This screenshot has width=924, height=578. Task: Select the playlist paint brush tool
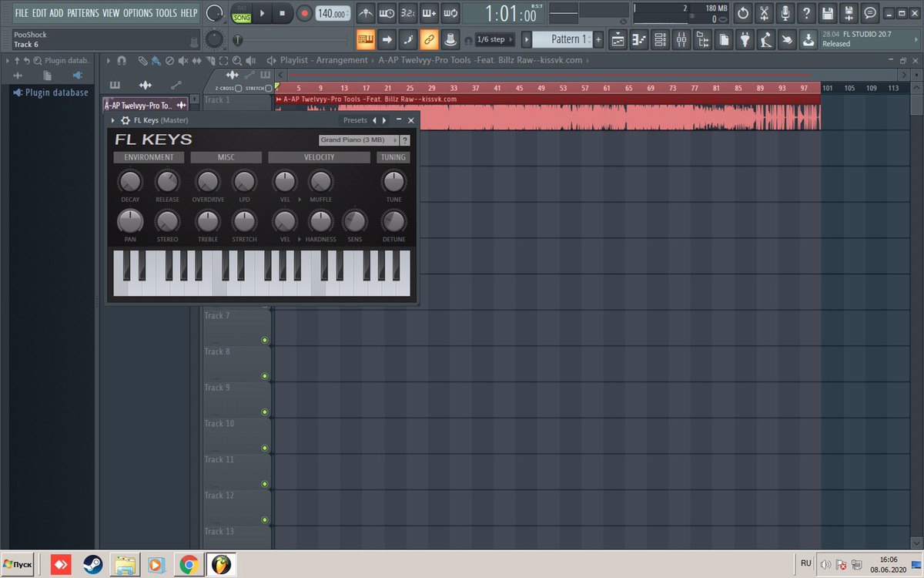pyautogui.click(x=156, y=60)
